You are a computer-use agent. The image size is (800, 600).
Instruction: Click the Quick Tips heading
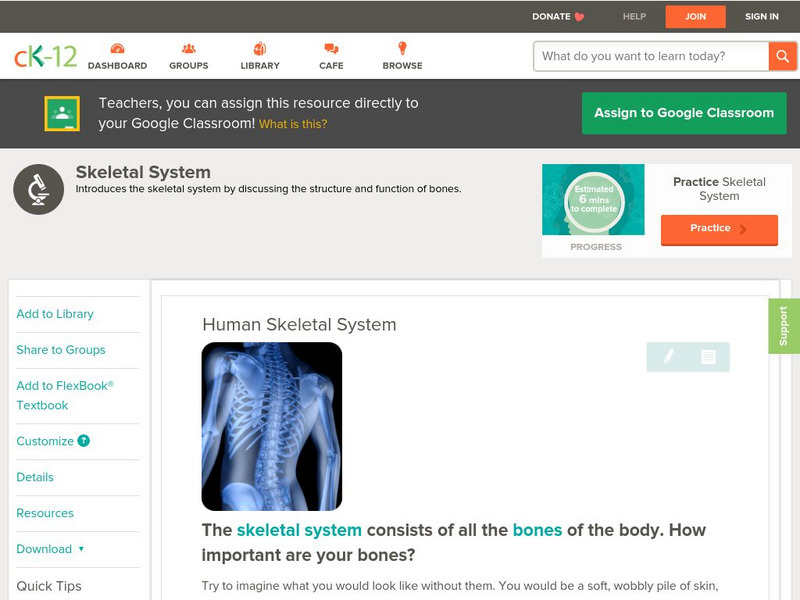[49, 586]
